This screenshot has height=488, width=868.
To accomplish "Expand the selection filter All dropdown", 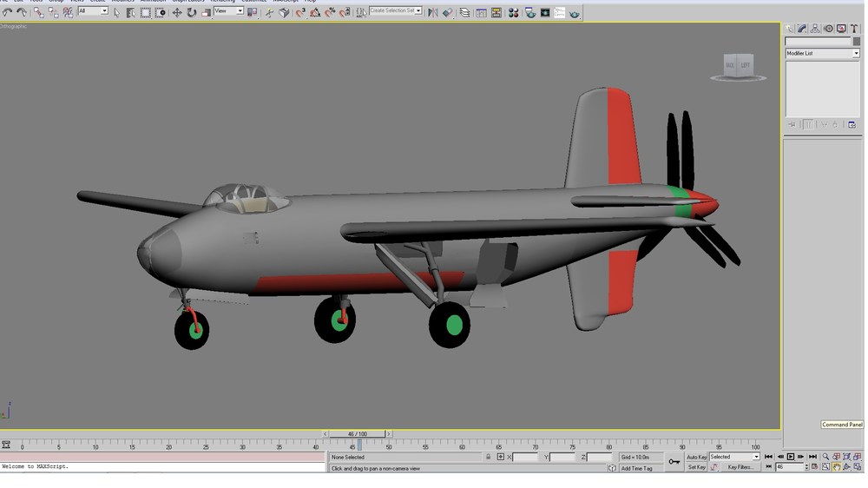I will pyautogui.click(x=93, y=11).
